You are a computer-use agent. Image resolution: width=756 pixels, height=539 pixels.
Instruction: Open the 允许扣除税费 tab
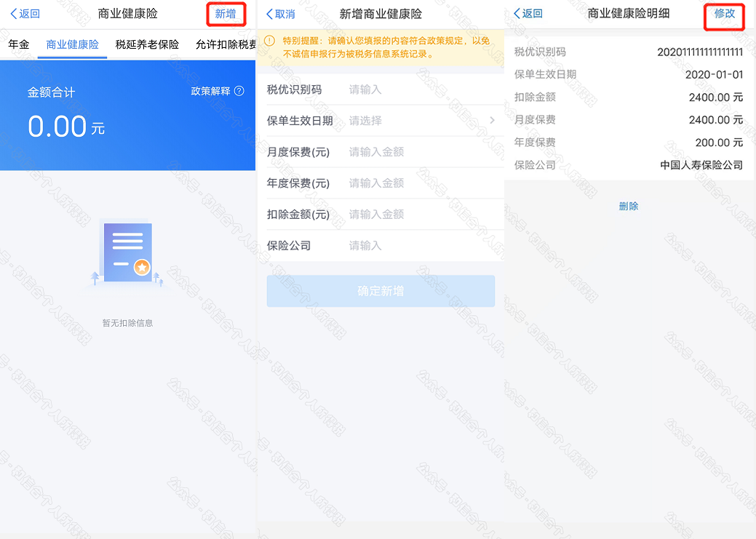coord(226,45)
